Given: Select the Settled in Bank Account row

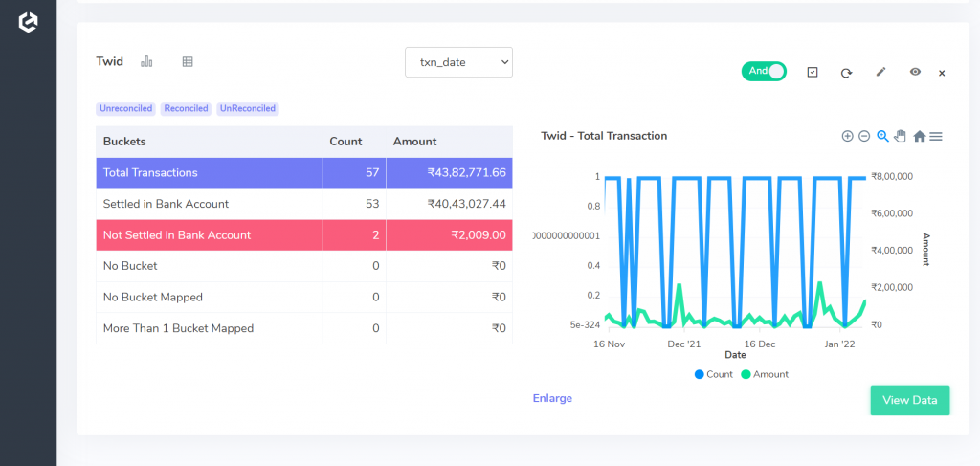Looking at the screenshot, I should 304,204.
